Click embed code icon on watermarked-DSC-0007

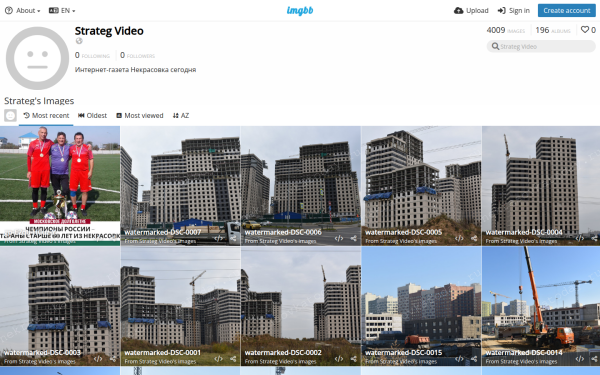click(218, 238)
